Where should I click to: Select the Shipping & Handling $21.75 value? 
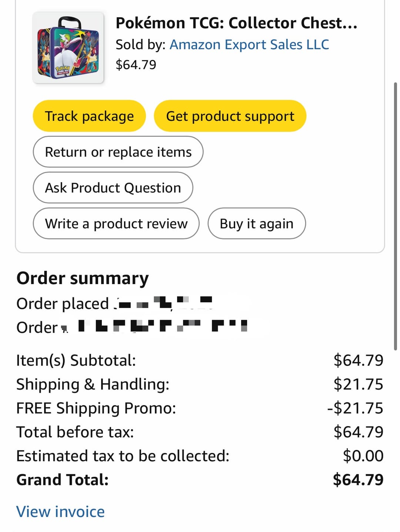click(x=358, y=384)
